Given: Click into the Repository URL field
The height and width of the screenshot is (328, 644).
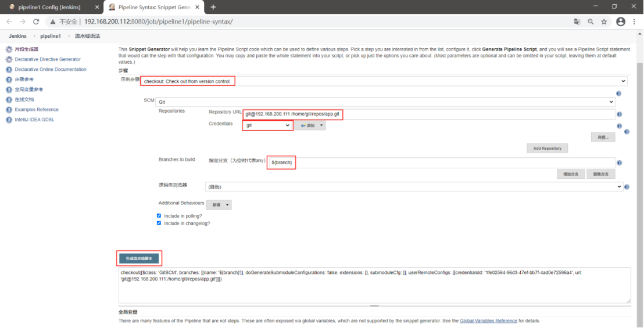Looking at the screenshot, I should pos(429,114).
